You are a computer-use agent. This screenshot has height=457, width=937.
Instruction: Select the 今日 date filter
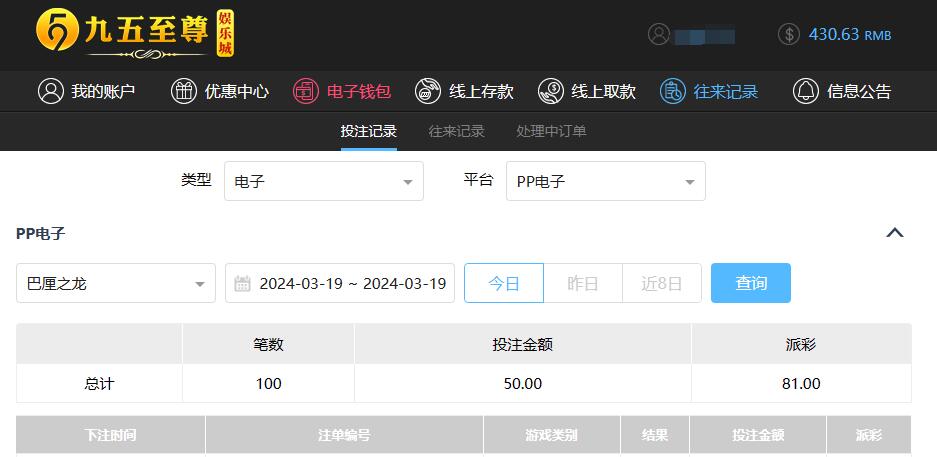click(504, 283)
